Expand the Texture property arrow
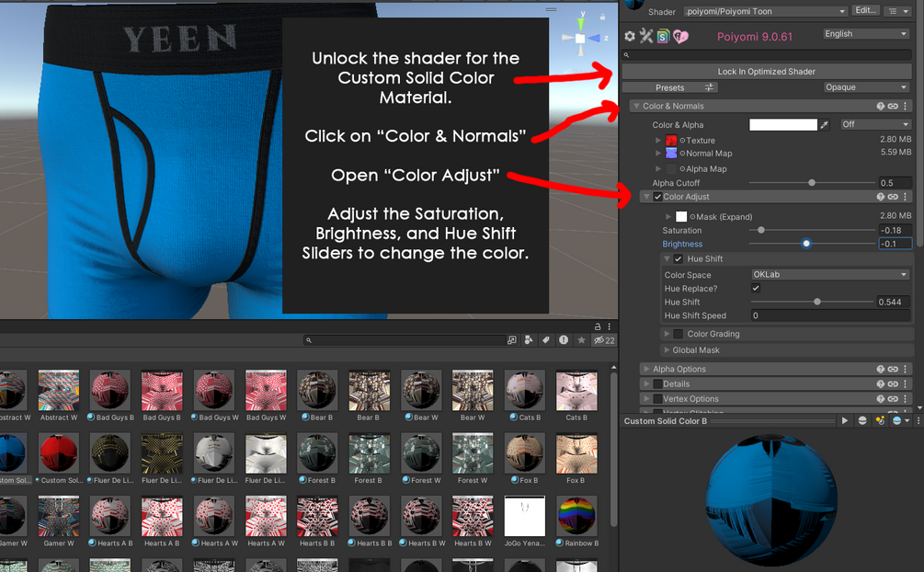924x572 pixels. tap(658, 141)
